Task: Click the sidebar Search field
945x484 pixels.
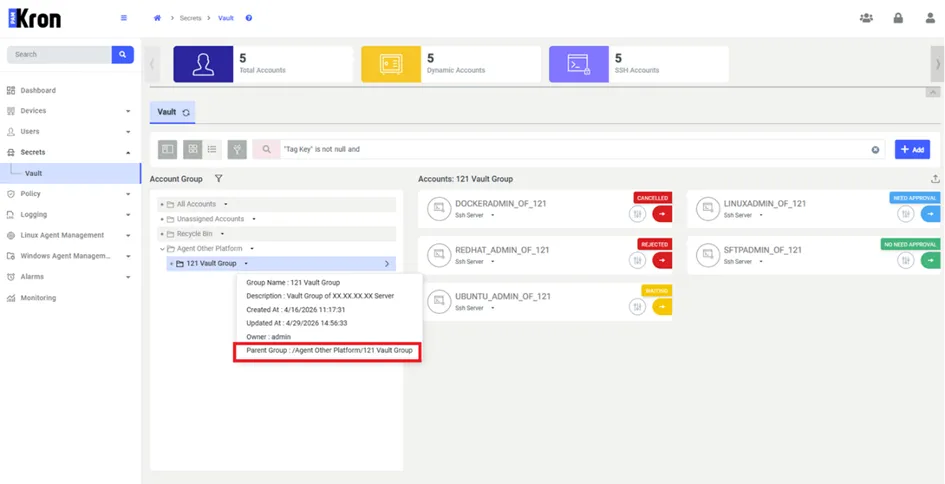Action: tap(59, 54)
